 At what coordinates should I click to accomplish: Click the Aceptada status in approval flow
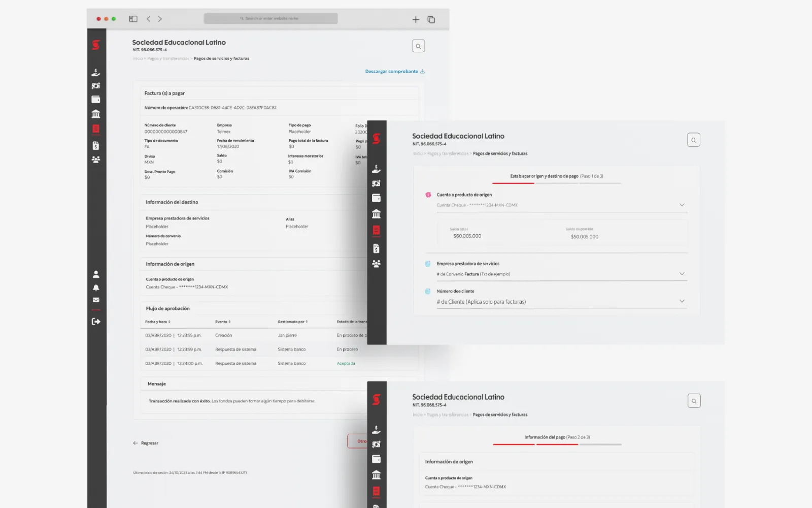346,363
